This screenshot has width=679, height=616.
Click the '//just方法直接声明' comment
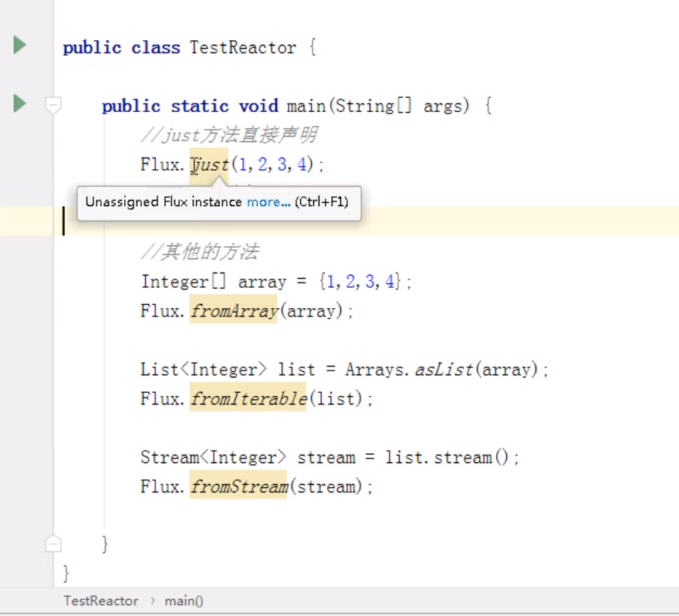pos(229,135)
